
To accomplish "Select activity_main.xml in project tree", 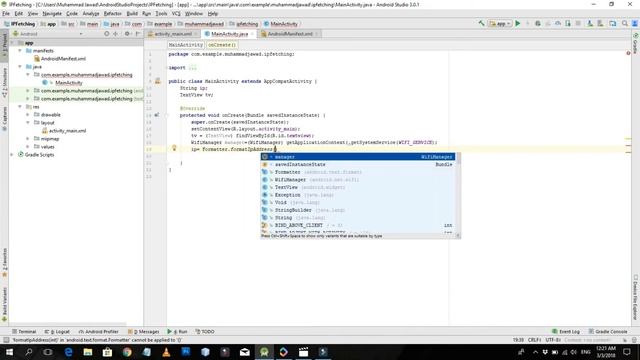I will click(x=67, y=131).
